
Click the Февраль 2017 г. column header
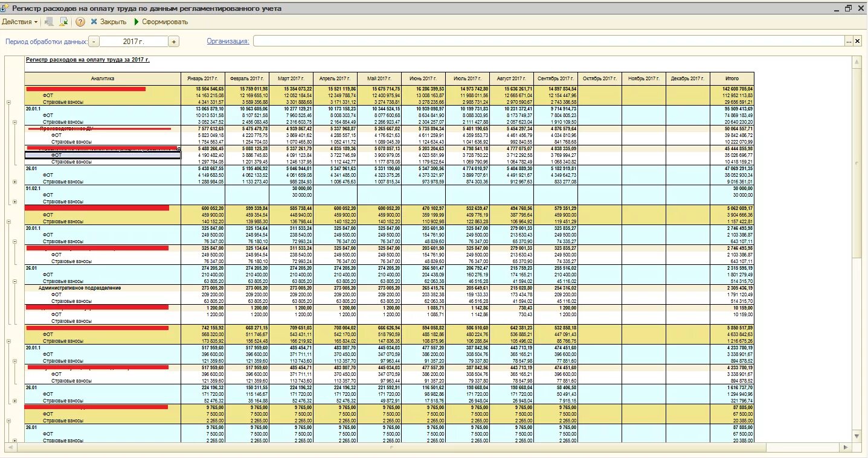pyautogui.click(x=246, y=78)
